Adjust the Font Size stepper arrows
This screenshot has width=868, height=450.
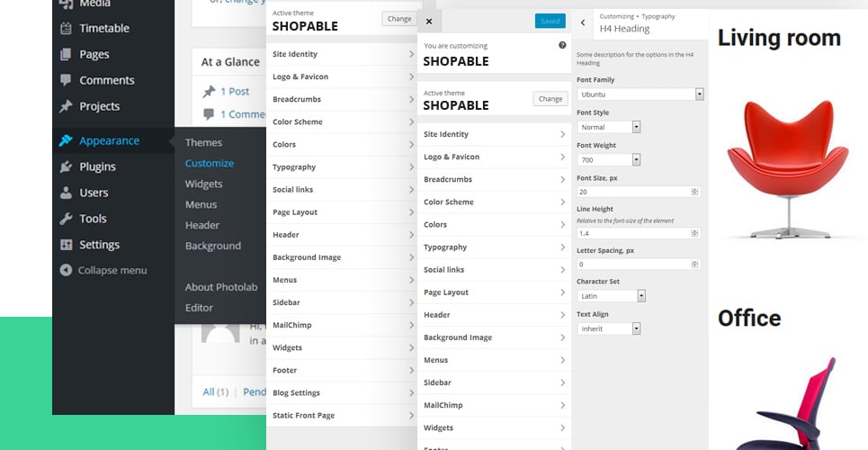pos(694,192)
